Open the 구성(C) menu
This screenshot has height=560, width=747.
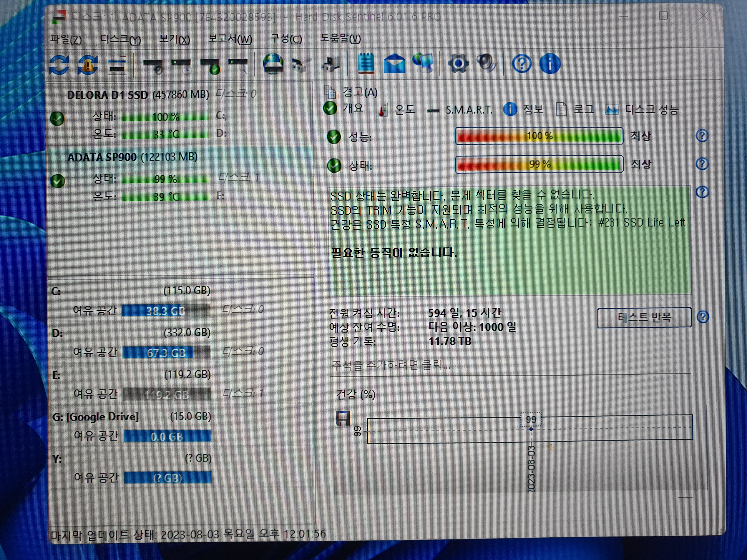click(x=286, y=39)
